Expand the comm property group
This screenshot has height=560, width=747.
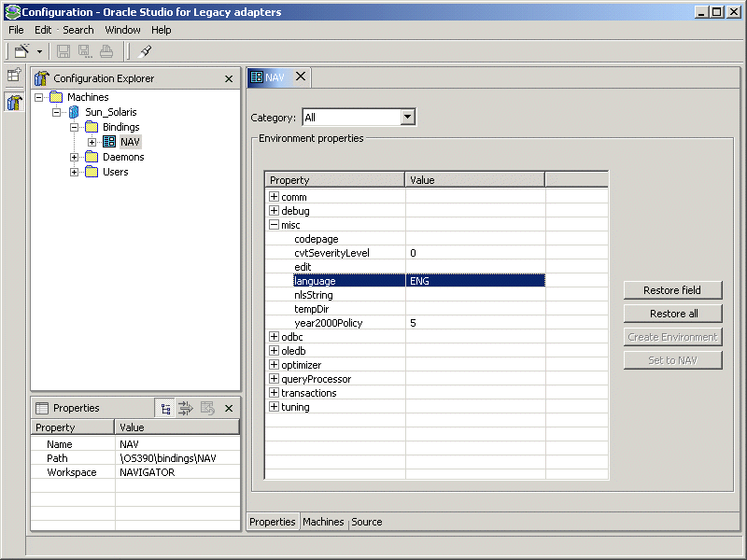[x=274, y=197]
